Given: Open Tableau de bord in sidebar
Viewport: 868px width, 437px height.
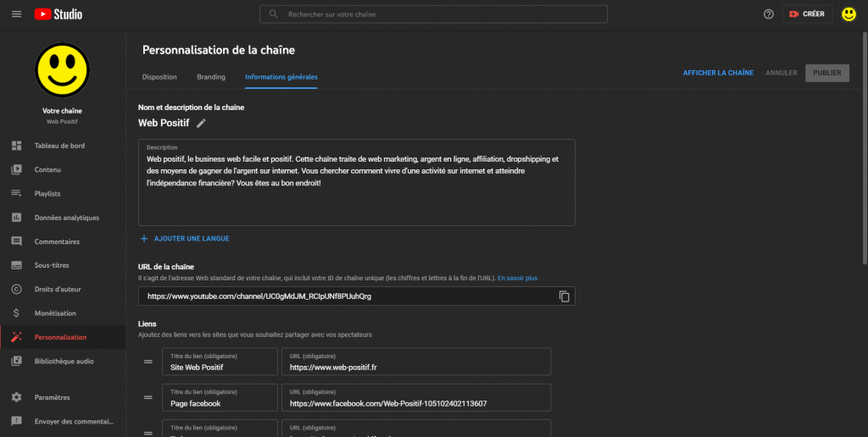Looking at the screenshot, I should pyautogui.click(x=59, y=146).
